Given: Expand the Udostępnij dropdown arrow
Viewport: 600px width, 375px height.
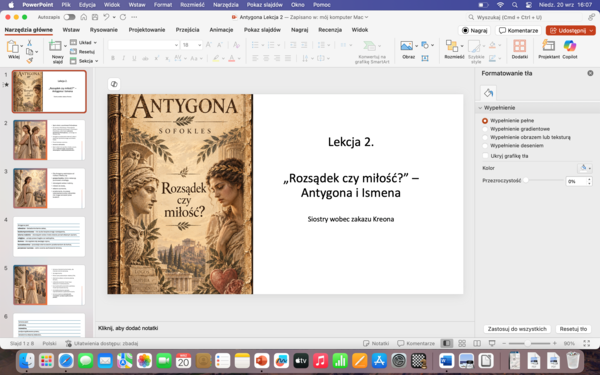Looking at the screenshot, I should tap(592, 31).
